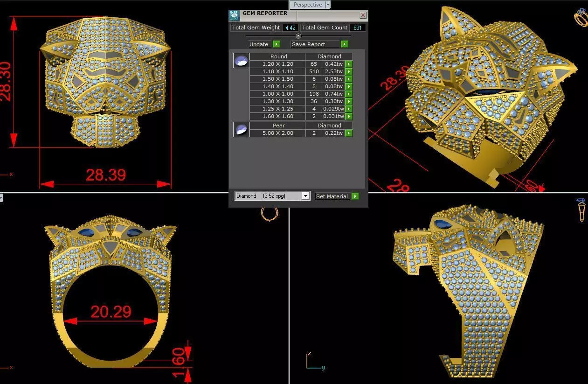This screenshot has height=384, width=588.
Task: Click green arrow beside Save Report
Action: (344, 44)
